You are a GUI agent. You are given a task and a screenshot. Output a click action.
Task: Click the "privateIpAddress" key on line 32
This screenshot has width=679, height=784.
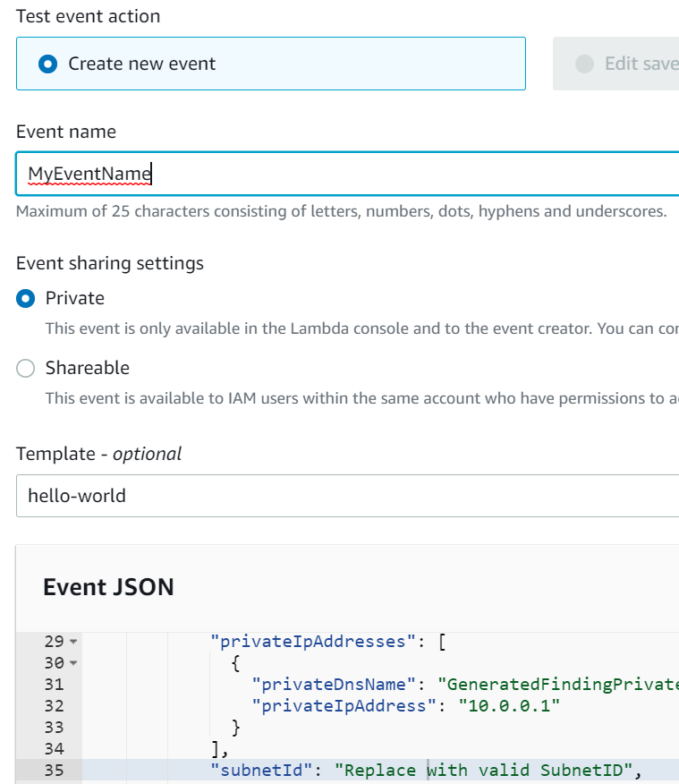[344, 706]
